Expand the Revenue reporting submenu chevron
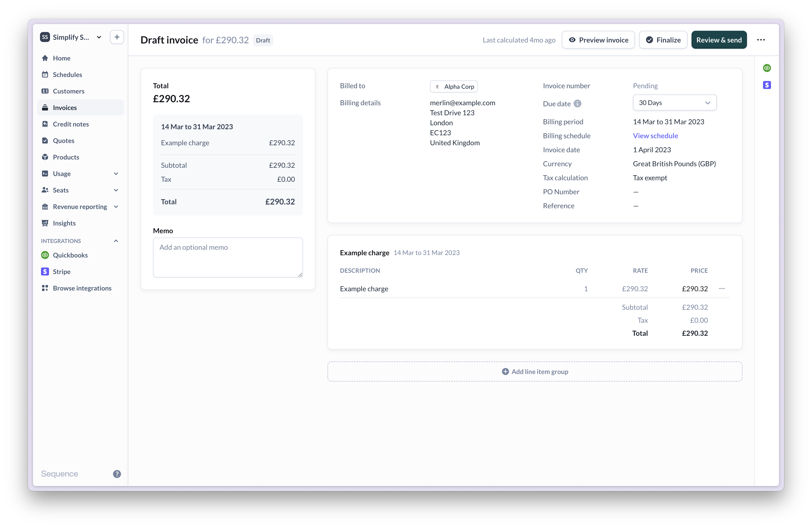This screenshot has width=812, height=528. [116, 207]
